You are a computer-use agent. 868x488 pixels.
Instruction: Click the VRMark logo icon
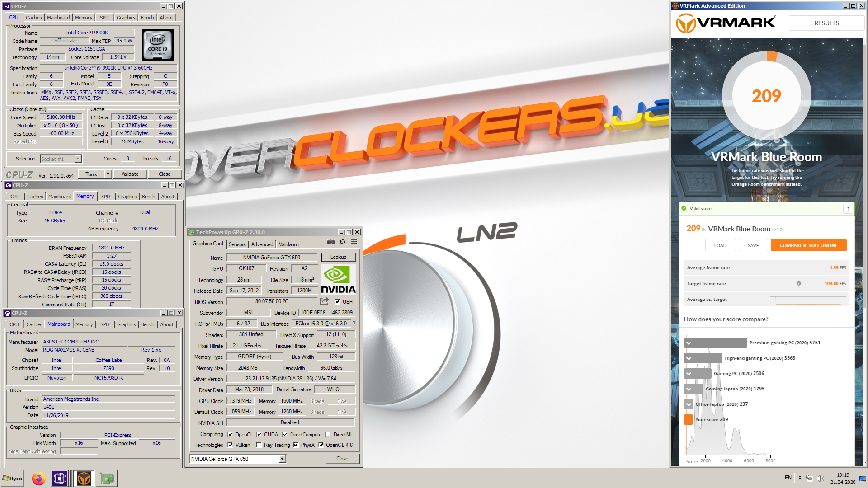[x=685, y=23]
